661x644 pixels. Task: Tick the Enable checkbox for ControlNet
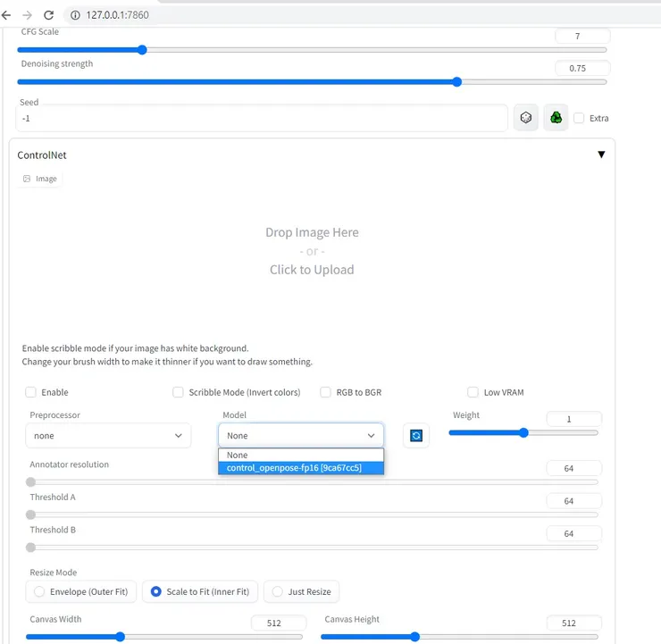click(30, 392)
